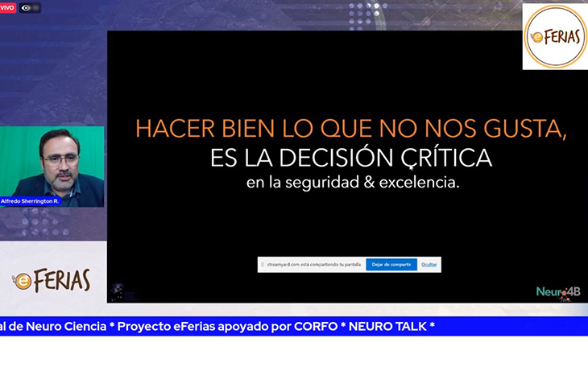Screen dimensions: 588x367
Task: Click the text 'ES LA DECISIÓN CRÍTICA'
Action: [350, 156]
